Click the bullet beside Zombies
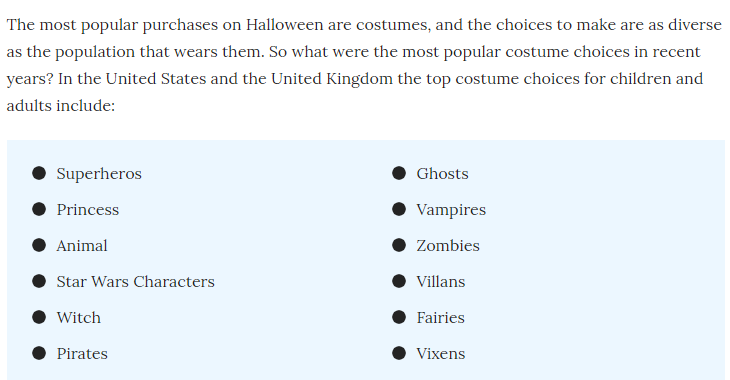Viewport: 730px width, 380px height. pos(399,245)
